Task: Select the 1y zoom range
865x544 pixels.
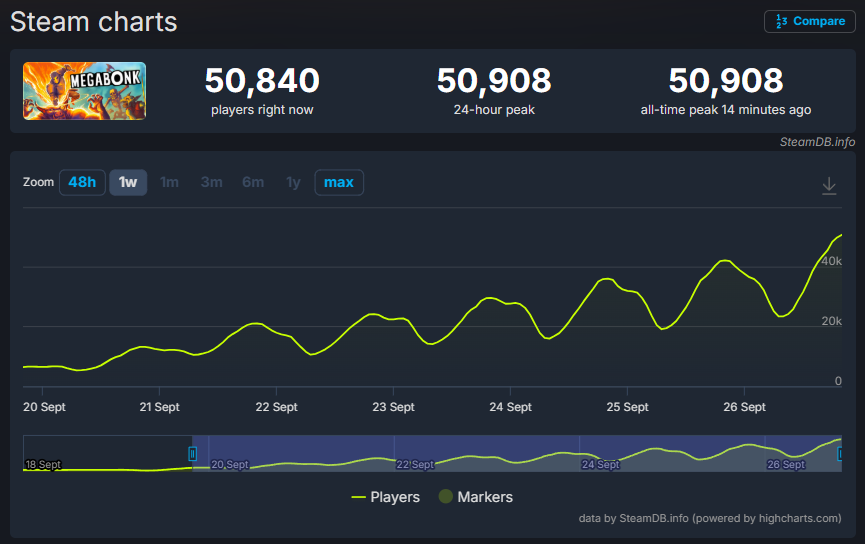Action: [x=293, y=182]
